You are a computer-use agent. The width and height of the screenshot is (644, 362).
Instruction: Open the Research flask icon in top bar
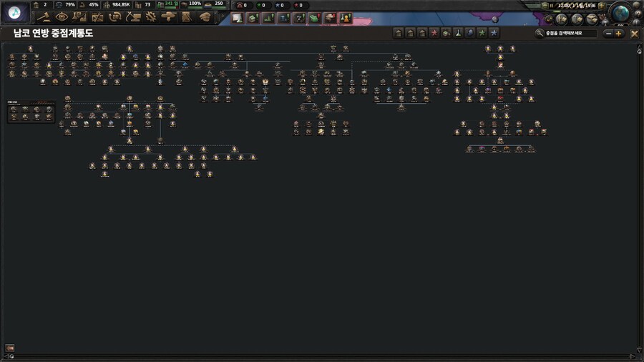79,16
